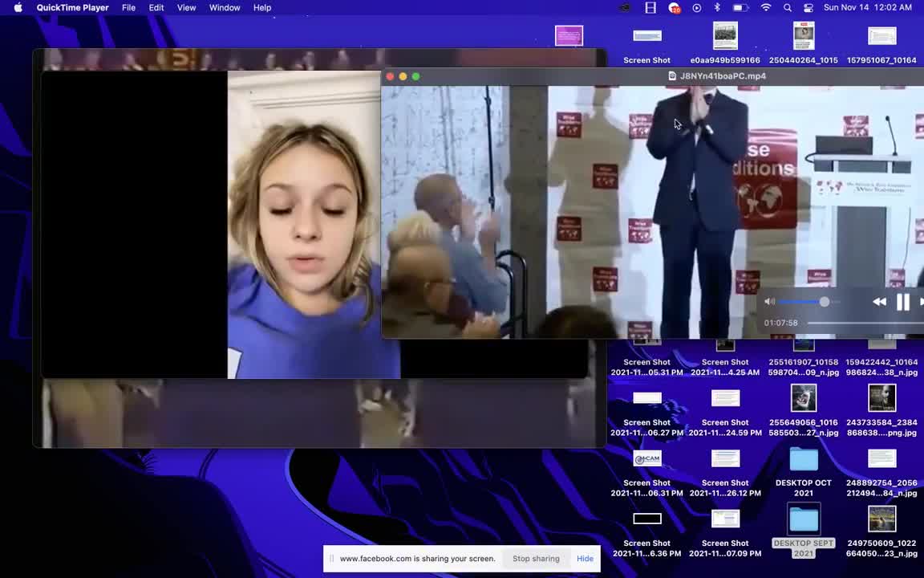Select Screen Shot 2021-11...06.27 PM icon
Image resolution: width=924 pixels, height=578 pixels.
coord(647,398)
